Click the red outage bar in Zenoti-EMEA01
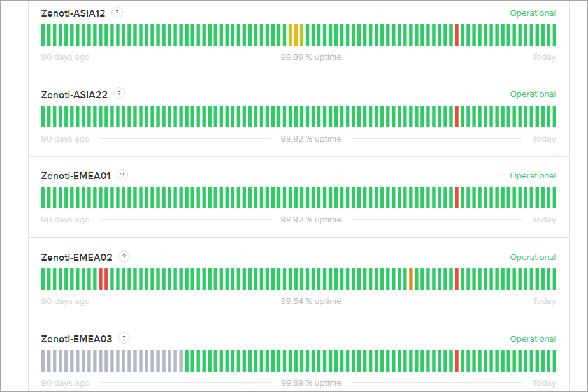The image size is (588, 392). 457,198
